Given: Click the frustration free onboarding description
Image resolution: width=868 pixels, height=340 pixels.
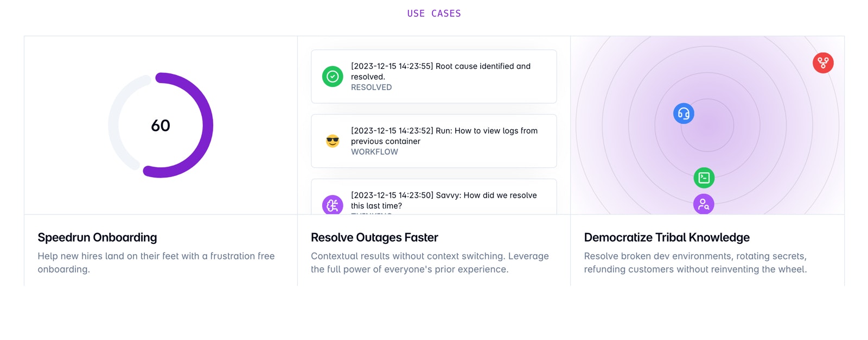Looking at the screenshot, I should click(x=156, y=262).
